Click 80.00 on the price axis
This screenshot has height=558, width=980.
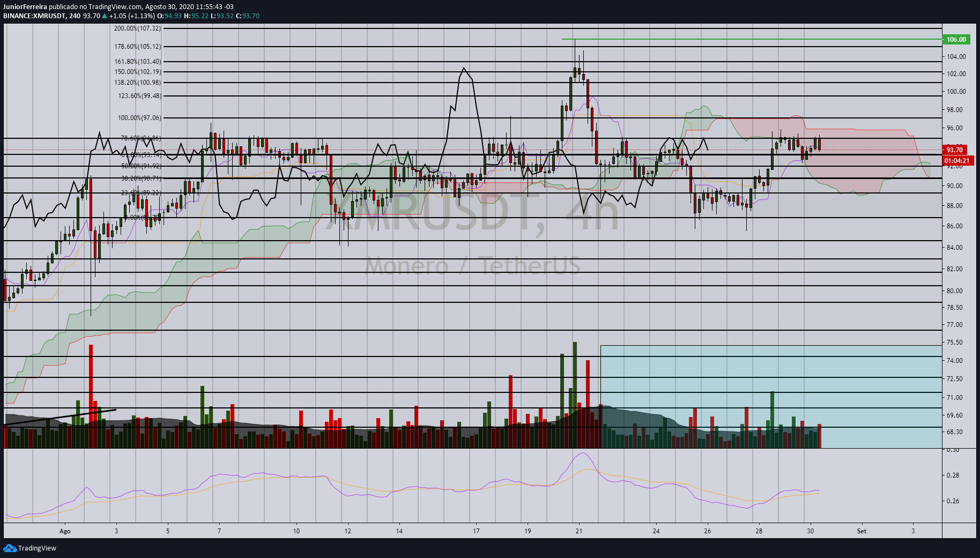(954, 291)
